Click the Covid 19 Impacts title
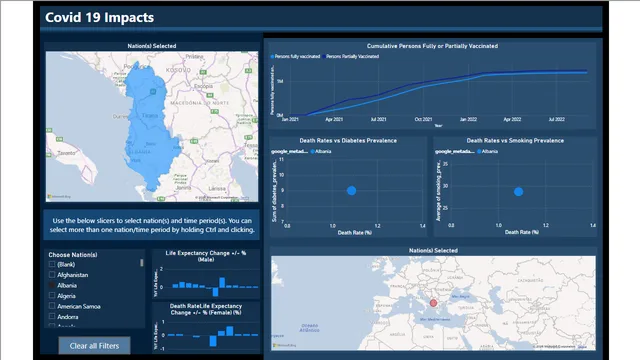 [x=100, y=17]
